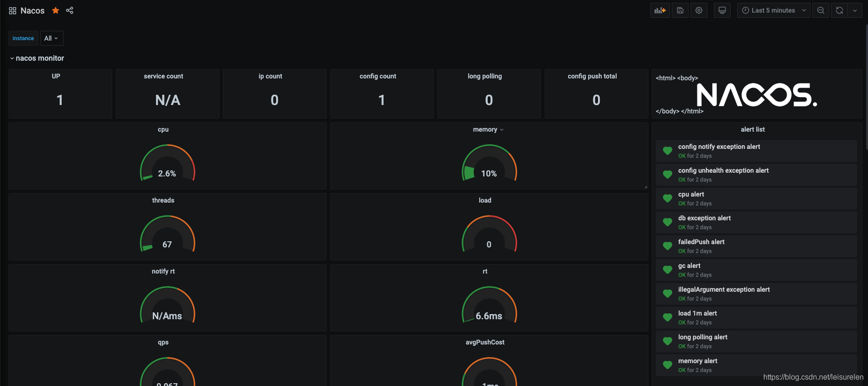The height and width of the screenshot is (386, 868).
Task: Click green heart icon of db exception alert
Action: pyautogui.click(x=668, y=222)
